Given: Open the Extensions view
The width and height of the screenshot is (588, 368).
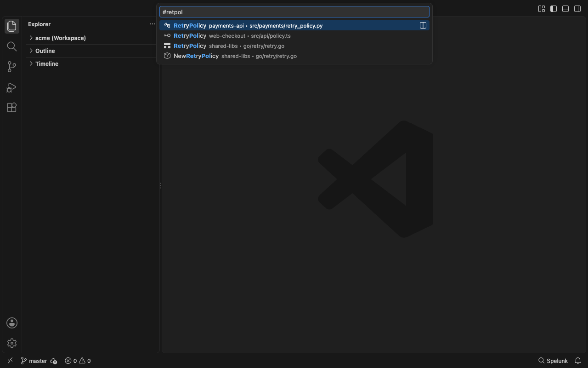Looking at the screenshot, I should [12, 107].
